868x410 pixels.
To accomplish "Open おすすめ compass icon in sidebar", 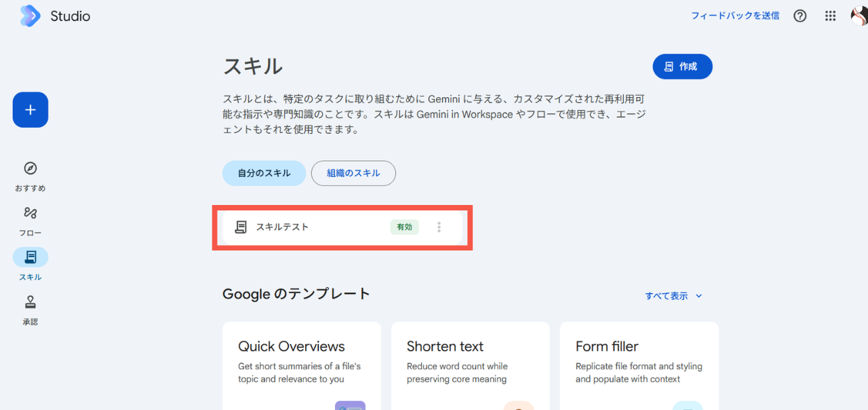I will [x=31, y=168].
